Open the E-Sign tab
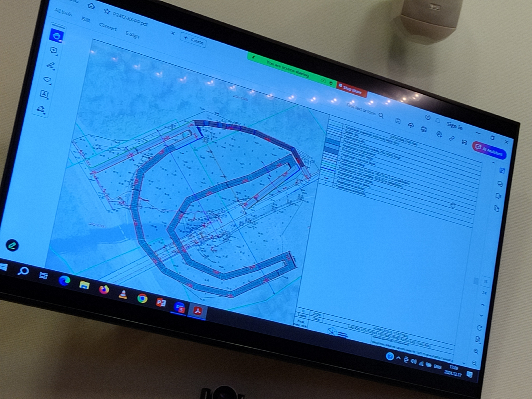Screen dimensions: 532x399 132,35
